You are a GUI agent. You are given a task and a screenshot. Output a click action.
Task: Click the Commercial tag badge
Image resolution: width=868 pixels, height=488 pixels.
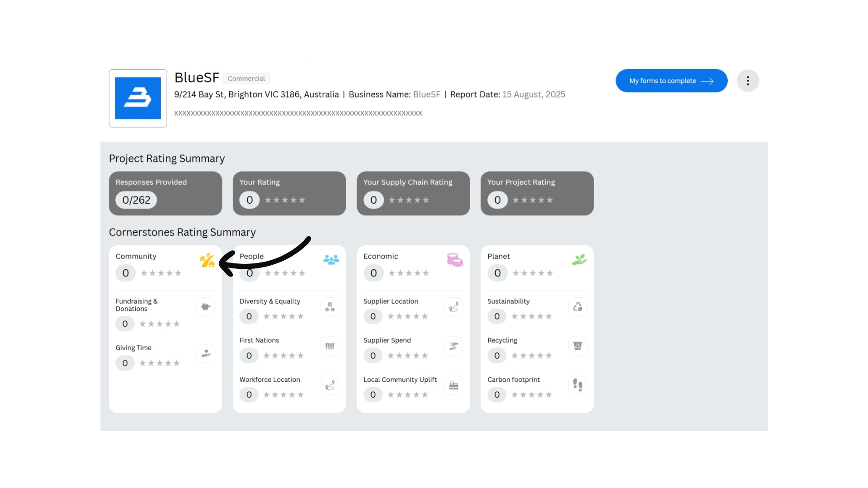click(246, 79)
